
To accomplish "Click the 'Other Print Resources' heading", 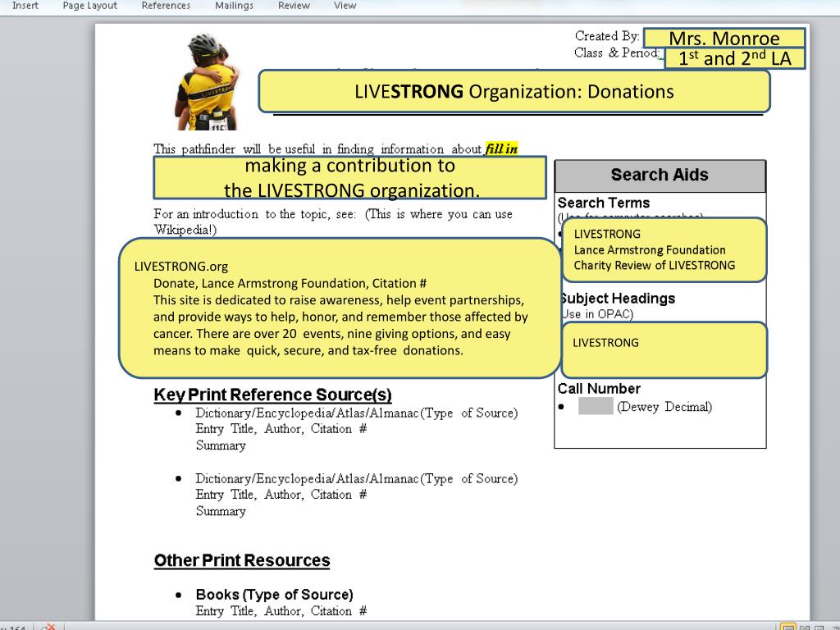I will point(242,560).
